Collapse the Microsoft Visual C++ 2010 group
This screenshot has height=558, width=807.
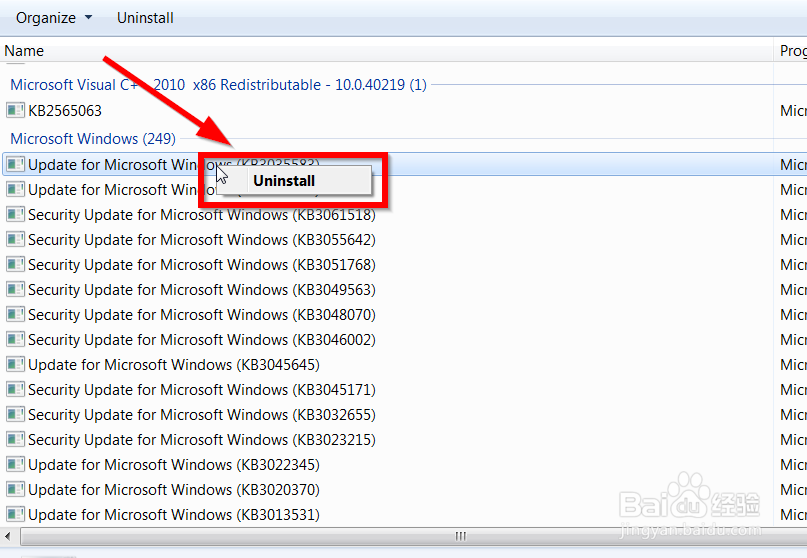point(218,84)
